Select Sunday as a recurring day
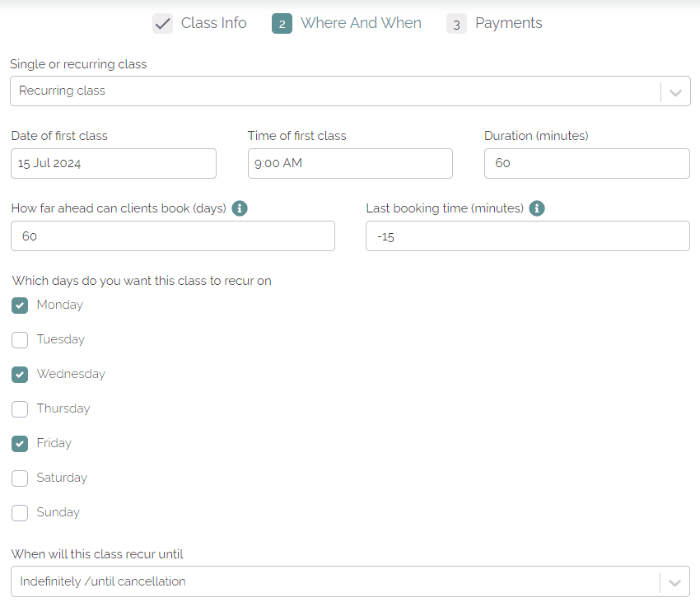Viewport: 700px width, 602px height. point(20,513)
